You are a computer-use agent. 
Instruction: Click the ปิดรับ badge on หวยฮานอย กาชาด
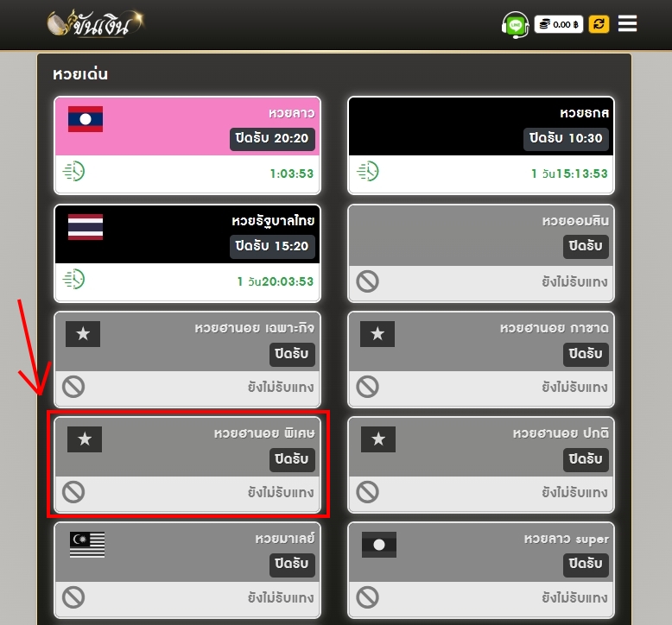586,354
